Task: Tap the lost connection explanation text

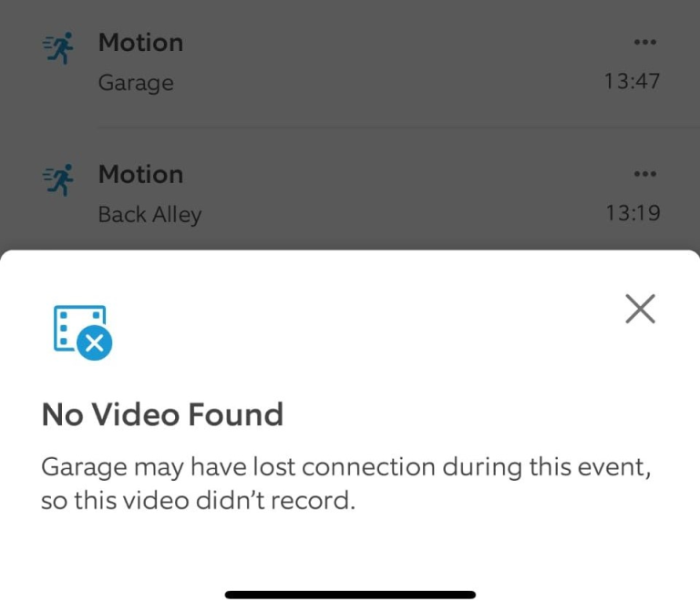Action: pyautogui.click(x=346, y=484)
